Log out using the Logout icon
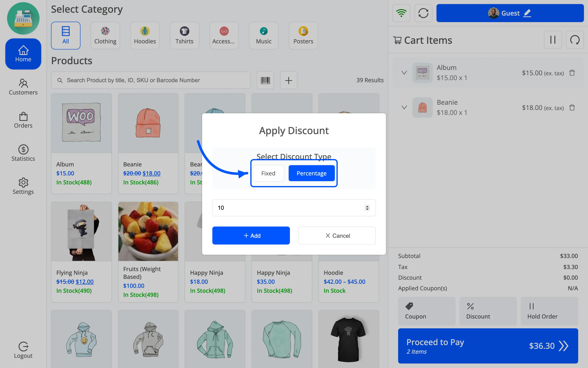 pos(23,350)
